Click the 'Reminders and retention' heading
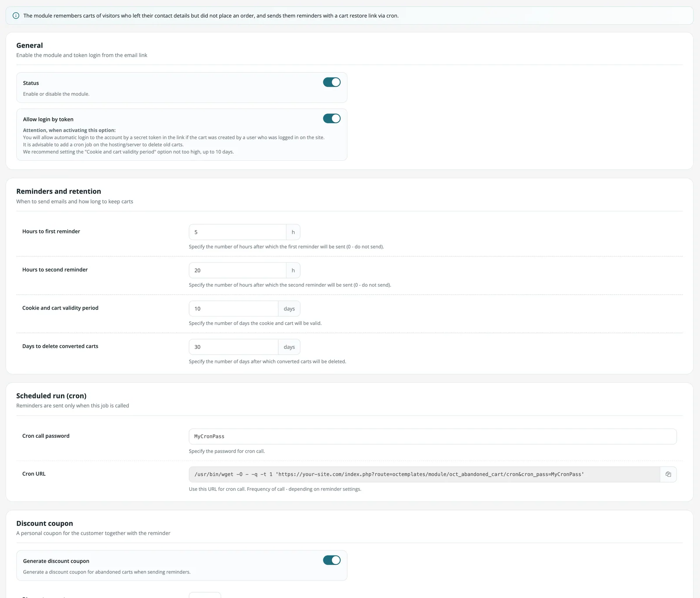Screen dimensions: 700x598 [x=59, y=191]
